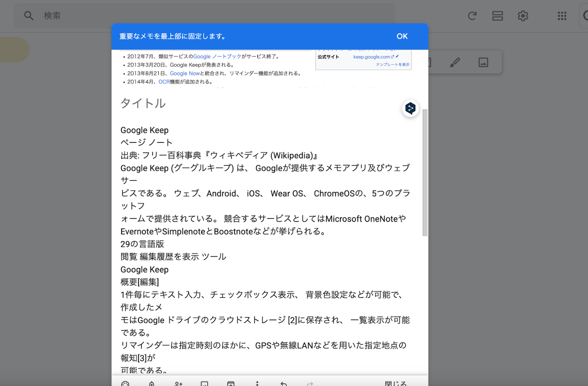Image resolution: width=588 pixels, height=386 pixels.
Task: Add an image using the note's bottom toolbar
Action: click(205, 384)
